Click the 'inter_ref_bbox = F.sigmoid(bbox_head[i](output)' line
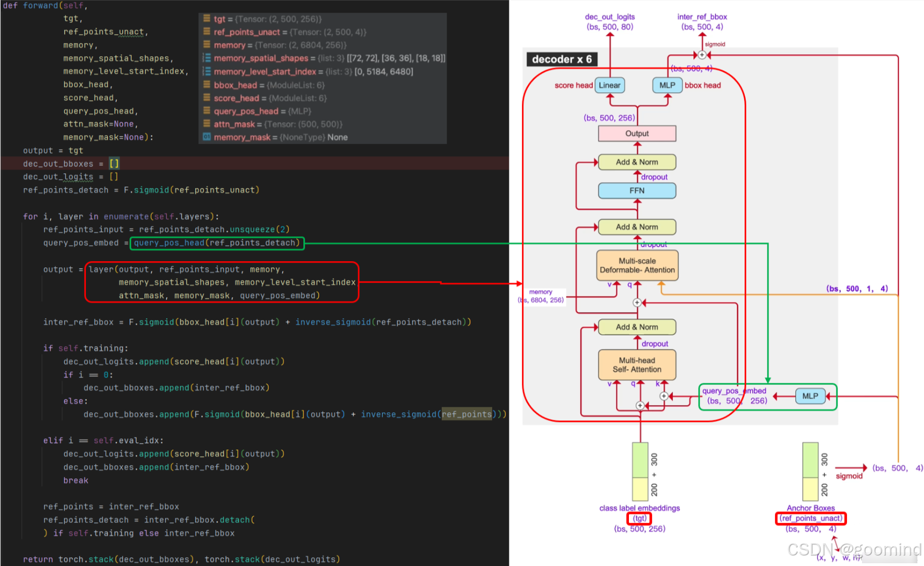This screenshot has height=566, width=924. pyautogui.click(x=257, y=322)
